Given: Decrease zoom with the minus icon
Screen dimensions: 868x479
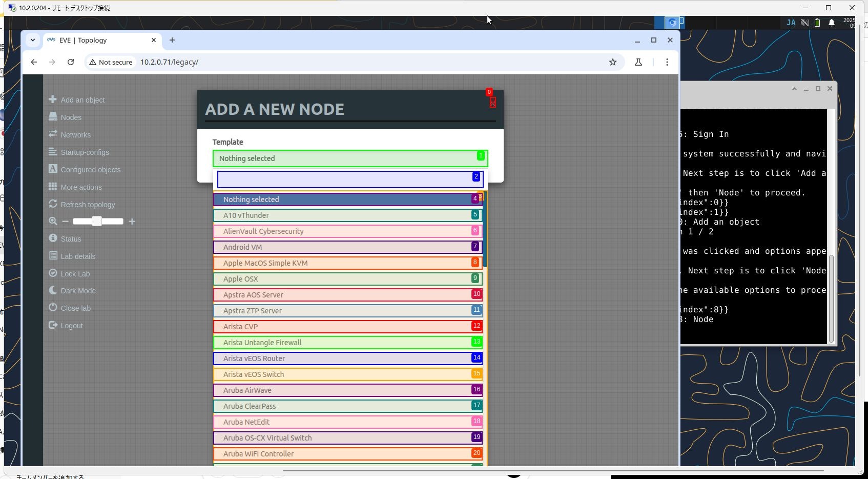Looking at the screenshot, I should tap(65, 222).
